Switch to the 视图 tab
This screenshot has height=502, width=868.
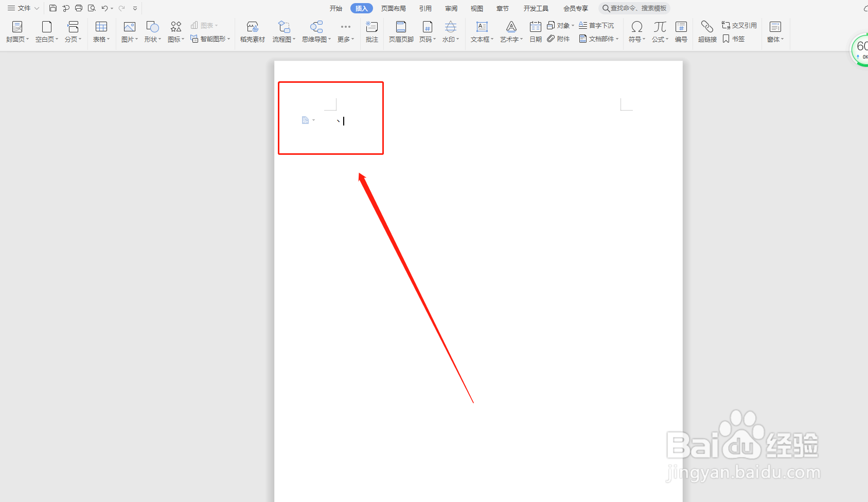[477, 8]
